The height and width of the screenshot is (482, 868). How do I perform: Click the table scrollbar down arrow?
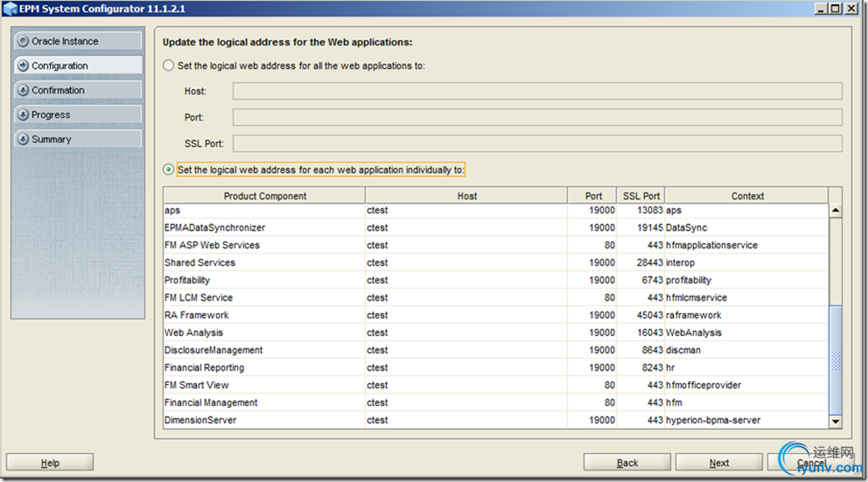point(836,421)
